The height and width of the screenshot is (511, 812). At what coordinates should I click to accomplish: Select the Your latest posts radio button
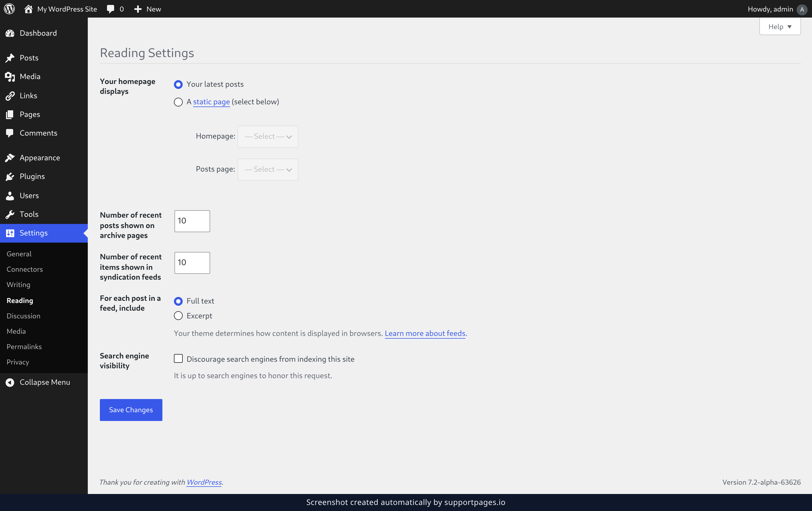[x=178, y=84]
